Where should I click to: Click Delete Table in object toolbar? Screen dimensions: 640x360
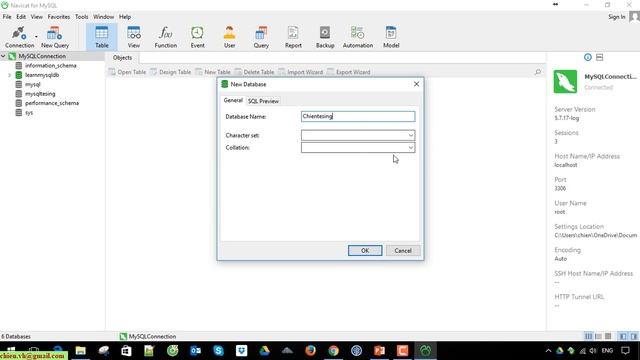(x=254, y=72)
